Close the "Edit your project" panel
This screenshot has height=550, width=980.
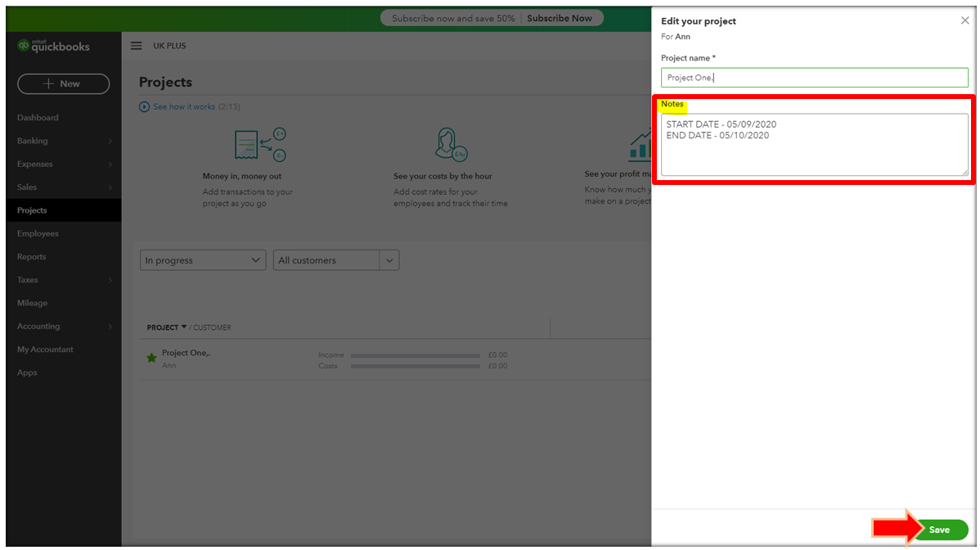[x=964, y=20]
